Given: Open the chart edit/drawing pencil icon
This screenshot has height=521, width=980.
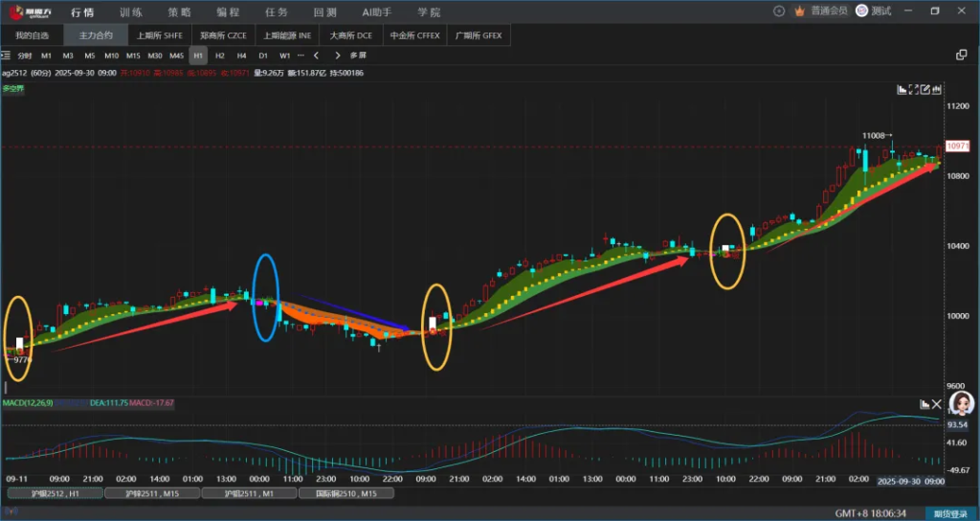Looking at the screenshot, I should coord(925,90).
